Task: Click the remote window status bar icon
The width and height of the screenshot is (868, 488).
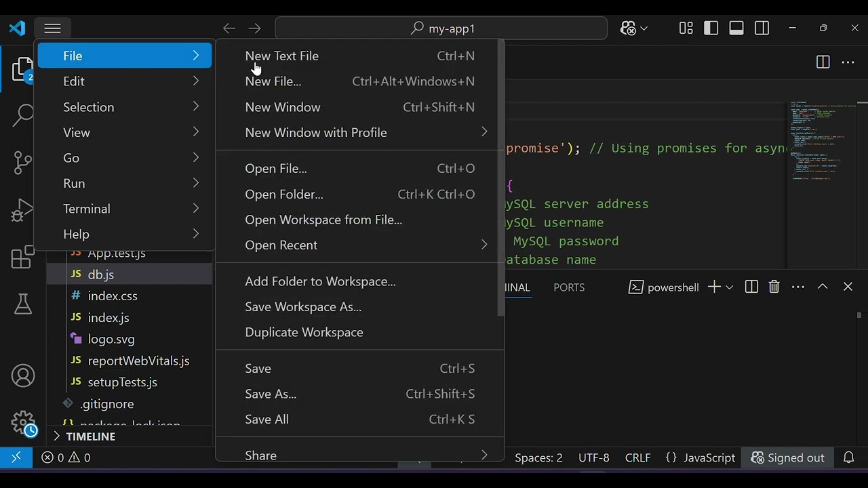Action: click(x=16, y=457)
